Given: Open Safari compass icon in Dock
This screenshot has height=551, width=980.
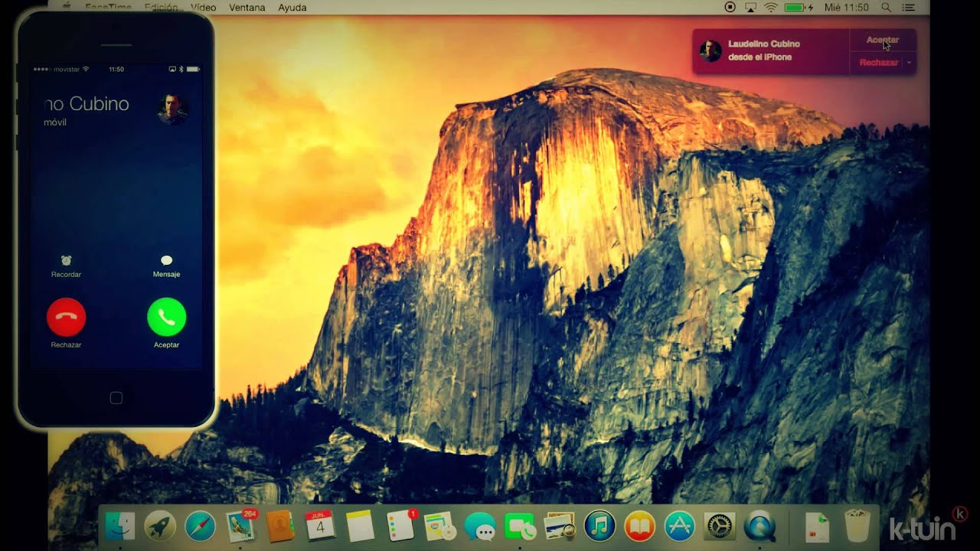Looking at the screenshot, I should 200,526.
